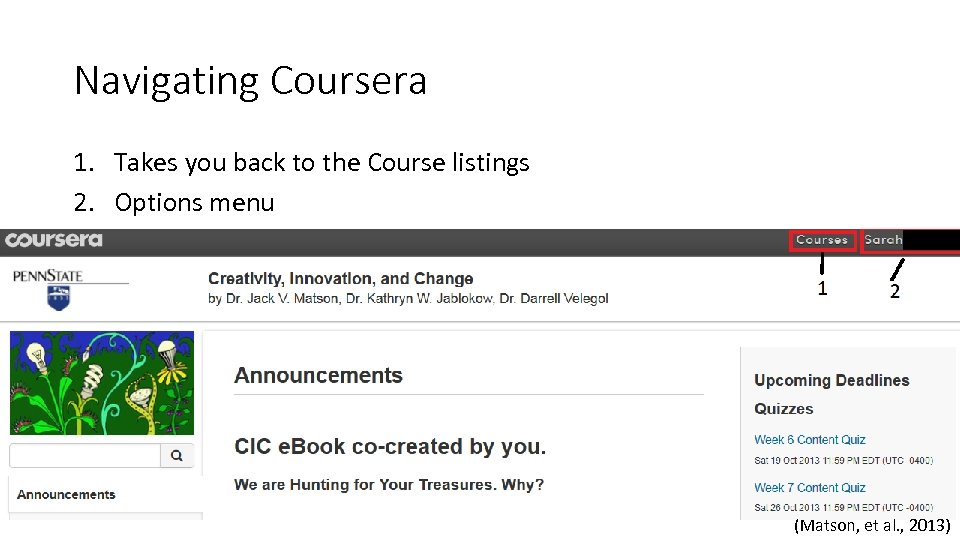
Task: Open the Week 6 Content Quiz link
Action: point(810,440)
